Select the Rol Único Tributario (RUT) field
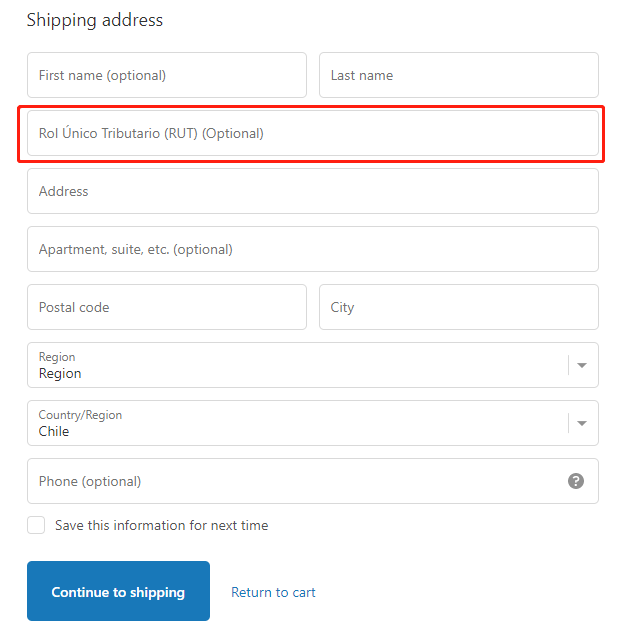 (x=313, y=133)
